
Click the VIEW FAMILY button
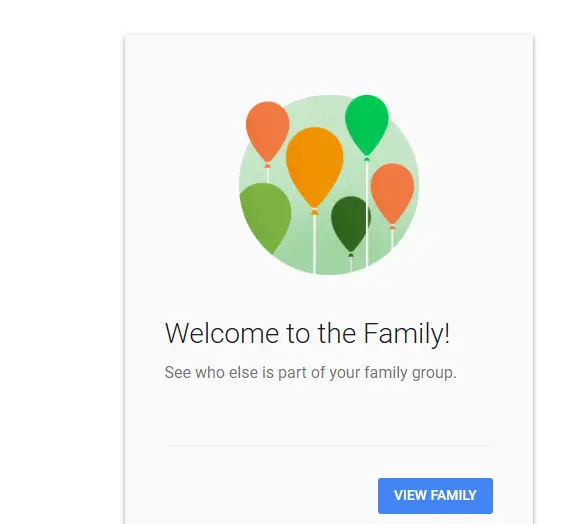435,495
